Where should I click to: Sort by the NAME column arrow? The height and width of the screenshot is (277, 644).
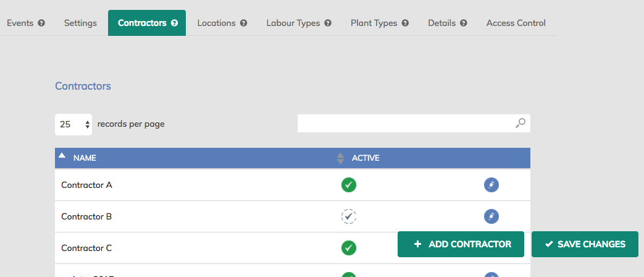[x=62, y=155]
